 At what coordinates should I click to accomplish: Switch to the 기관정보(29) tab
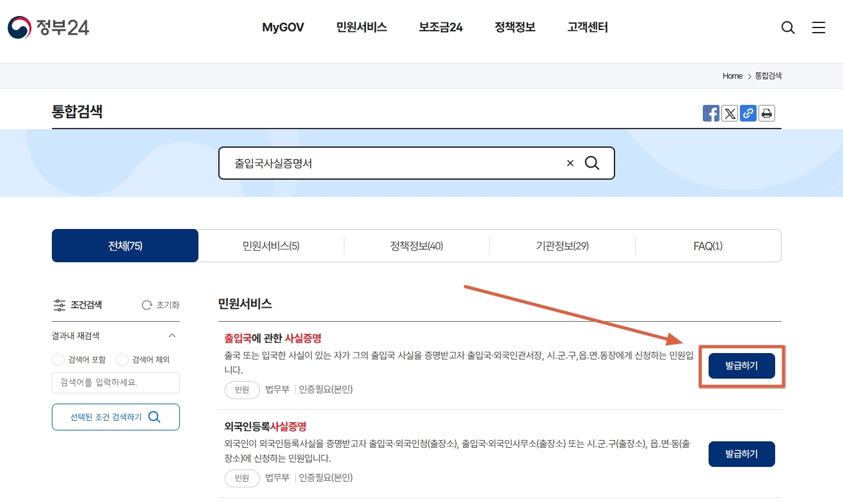(562, 246)
